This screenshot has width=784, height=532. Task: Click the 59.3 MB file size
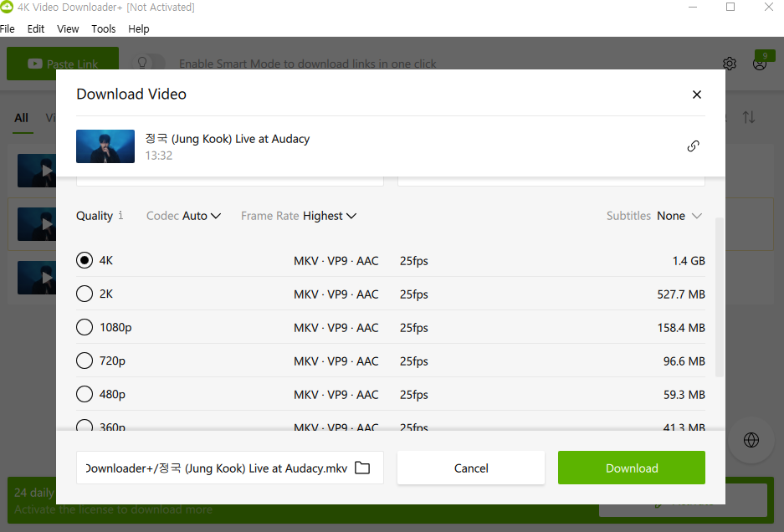[684, 395]
